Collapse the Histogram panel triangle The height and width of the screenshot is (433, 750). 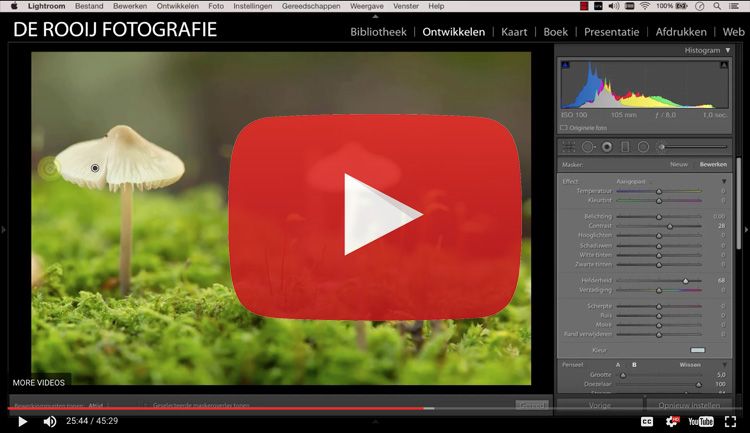tap(728, 50)
